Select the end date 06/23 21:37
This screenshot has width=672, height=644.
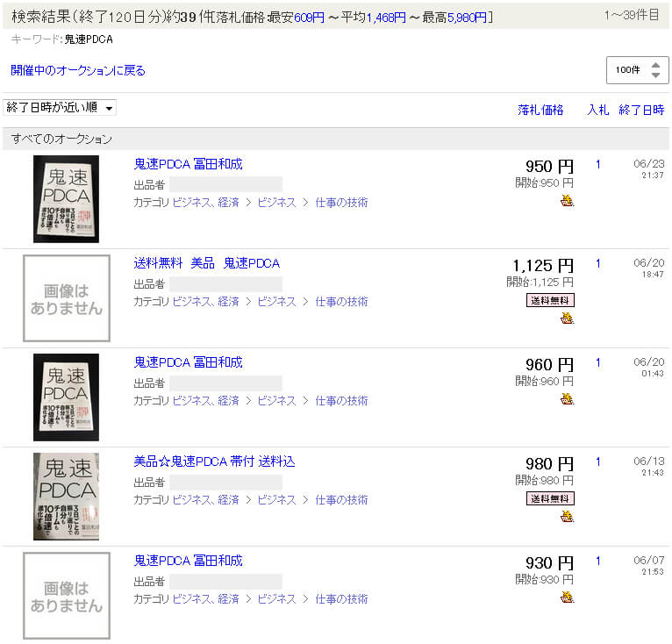[x=649, y=169]
